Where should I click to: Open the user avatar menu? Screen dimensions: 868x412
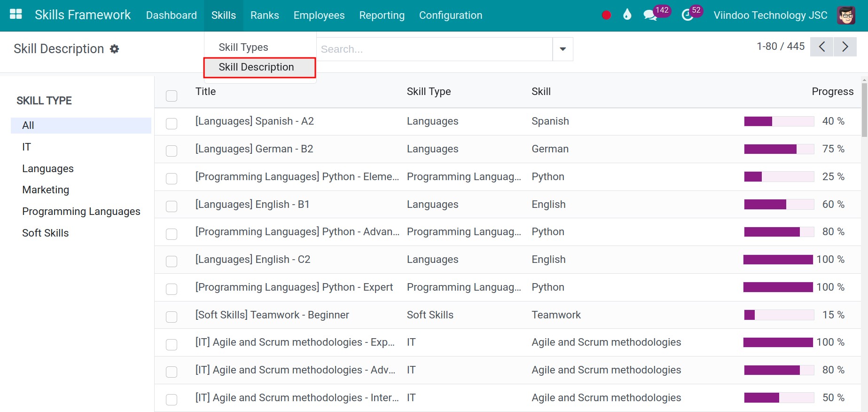click(x=846, y=15)
